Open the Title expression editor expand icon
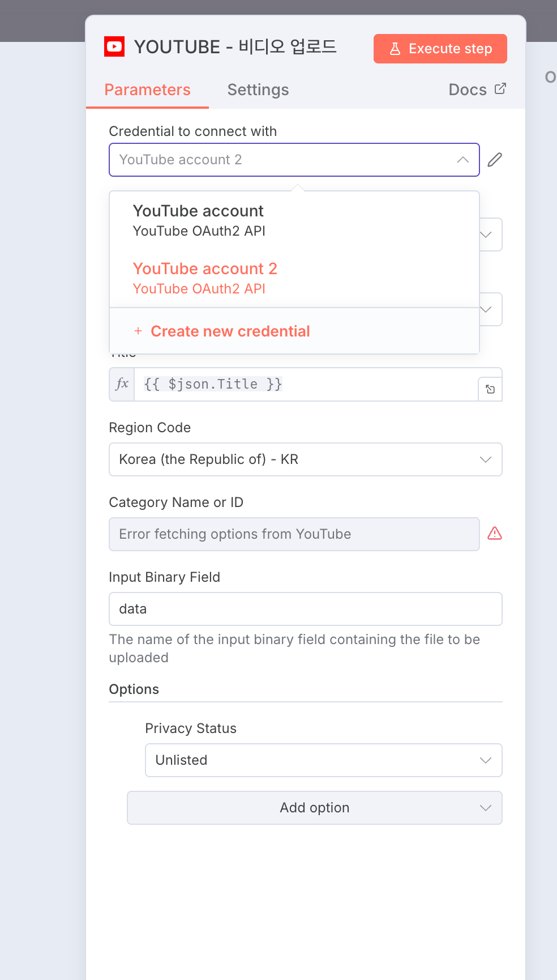 click(x=490, y=389)
